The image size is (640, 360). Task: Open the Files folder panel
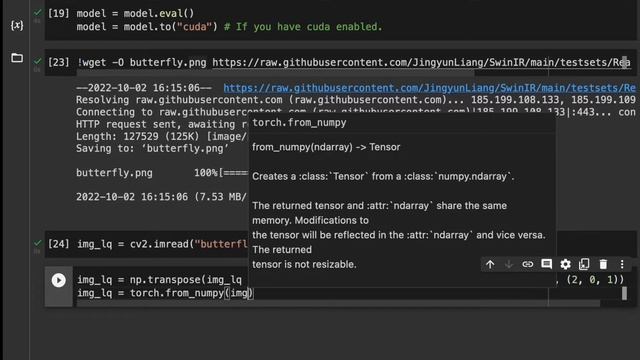coord(17,58)
